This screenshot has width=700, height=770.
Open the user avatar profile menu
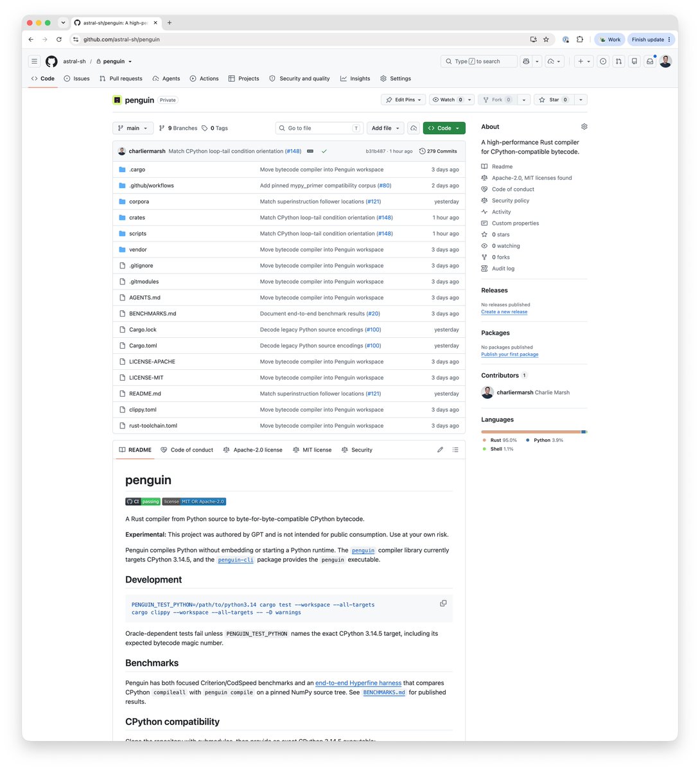pos(665,62)
